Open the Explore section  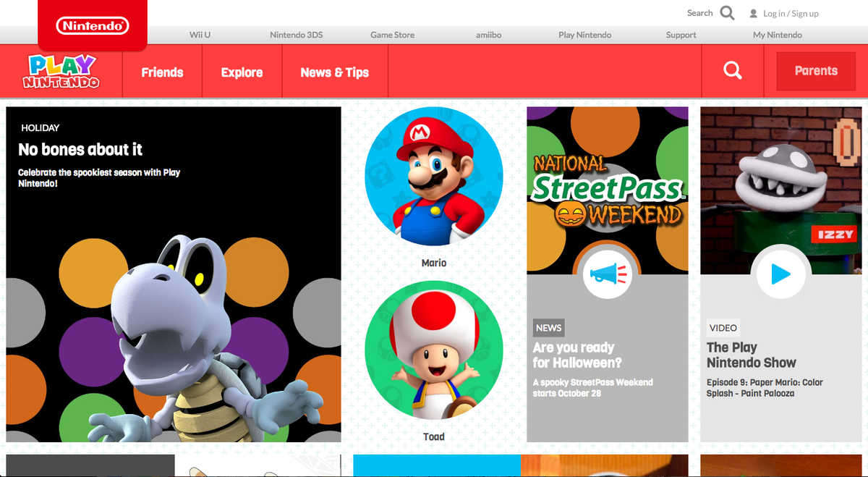tap(241, 72)
